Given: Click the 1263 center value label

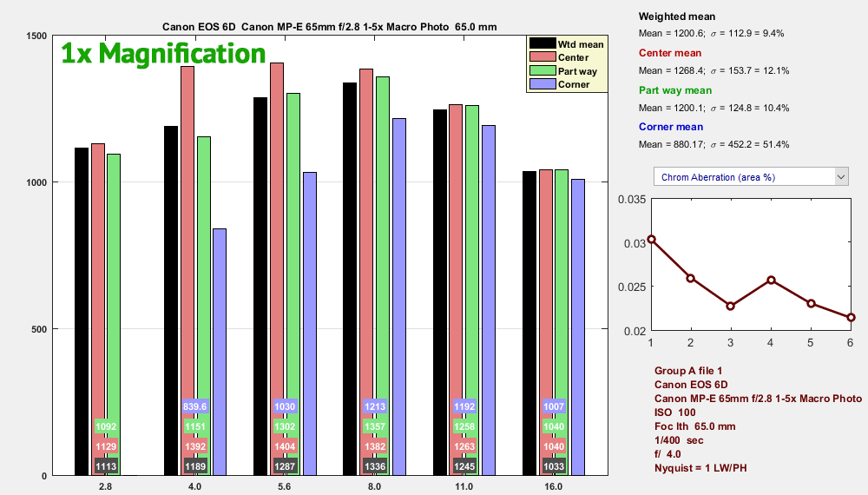Looking at the screenshot, I should click(x=464, y=446).
